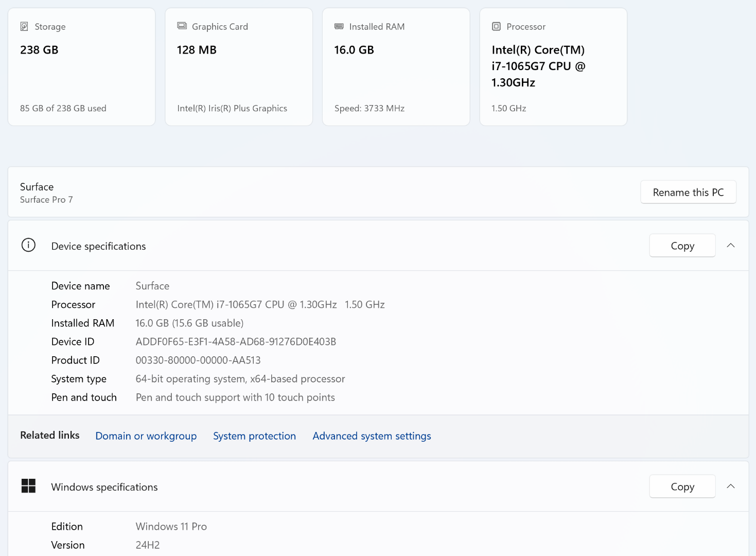Open the 238 GB Storage card
The width and height of the screenshot is (756, 556).
[x=81, y=67]
